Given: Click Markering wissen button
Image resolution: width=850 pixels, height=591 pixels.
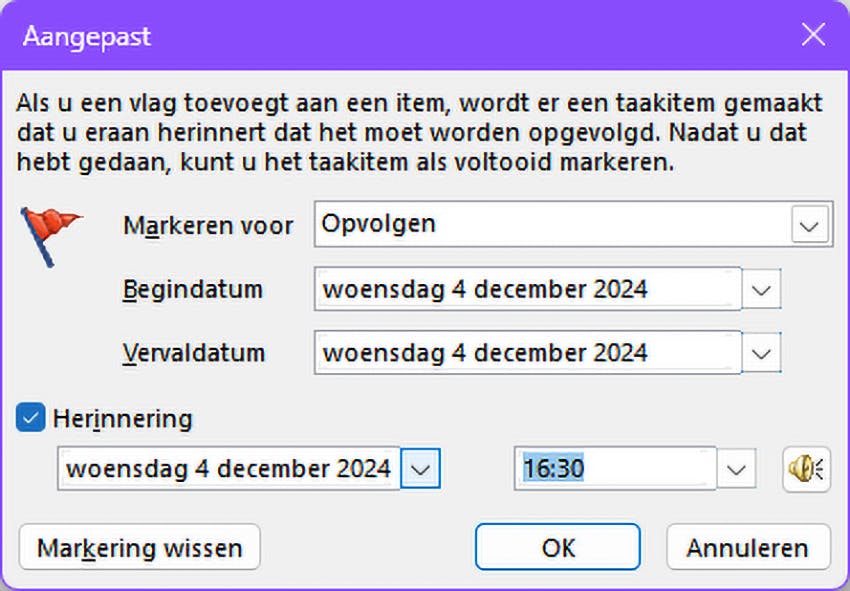Looking at the screenshot, I should tap(139, 548).
